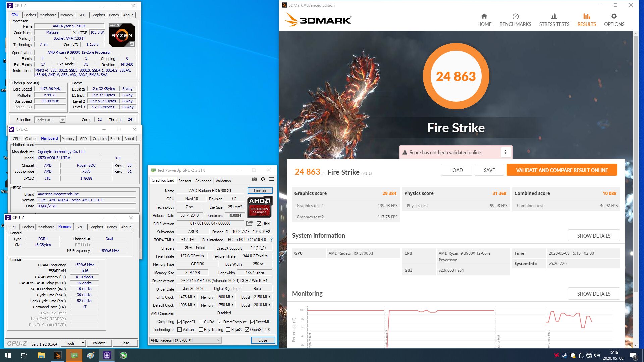Screen dimensions: 644x362
Task: Click the AMD Radeon Graphics logo
Action: click(x=260, y=206)
